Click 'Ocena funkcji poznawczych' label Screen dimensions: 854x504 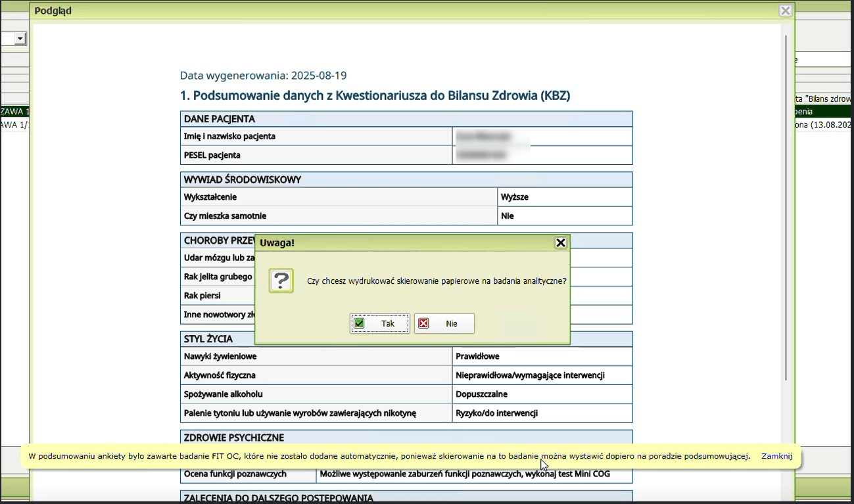[235, 474]
